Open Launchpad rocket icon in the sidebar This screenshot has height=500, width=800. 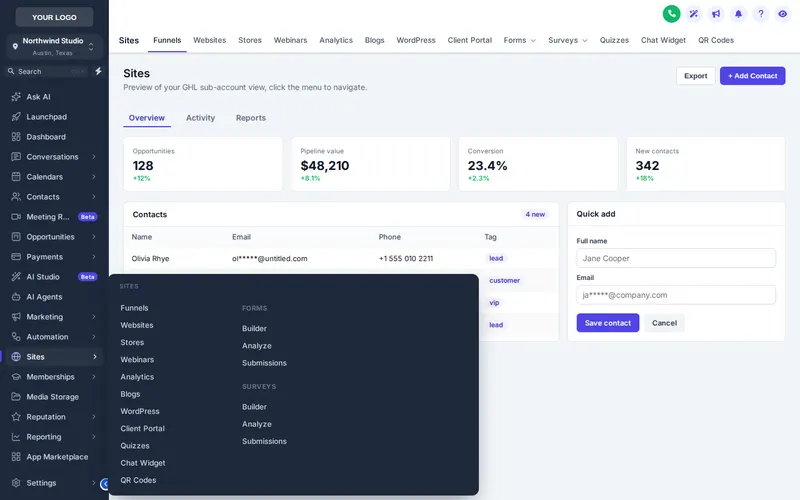tap(16, 116)
